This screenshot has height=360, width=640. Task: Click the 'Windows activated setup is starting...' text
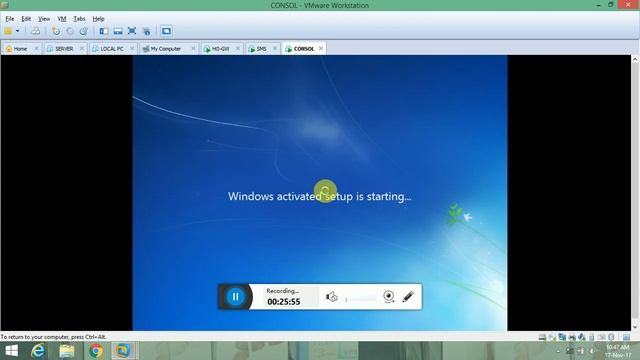point(320,196)
